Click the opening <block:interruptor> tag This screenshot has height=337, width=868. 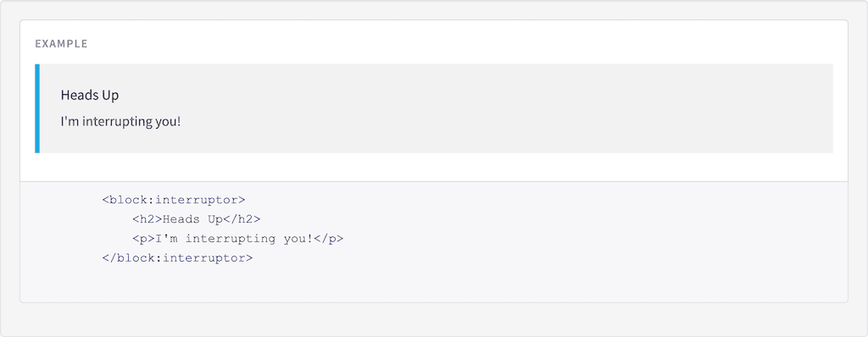click(x=174, y=200)
